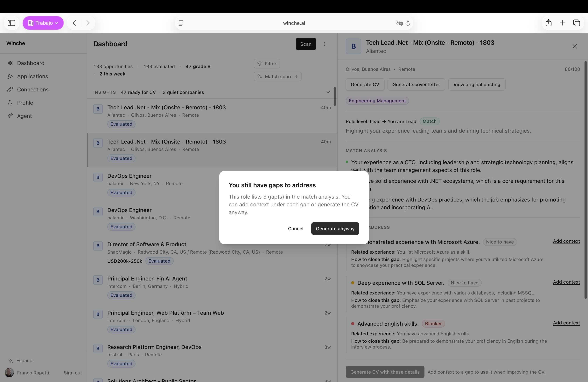Click the 80/100 score
The height and width of the screenshot is (382, 588).
572,69
